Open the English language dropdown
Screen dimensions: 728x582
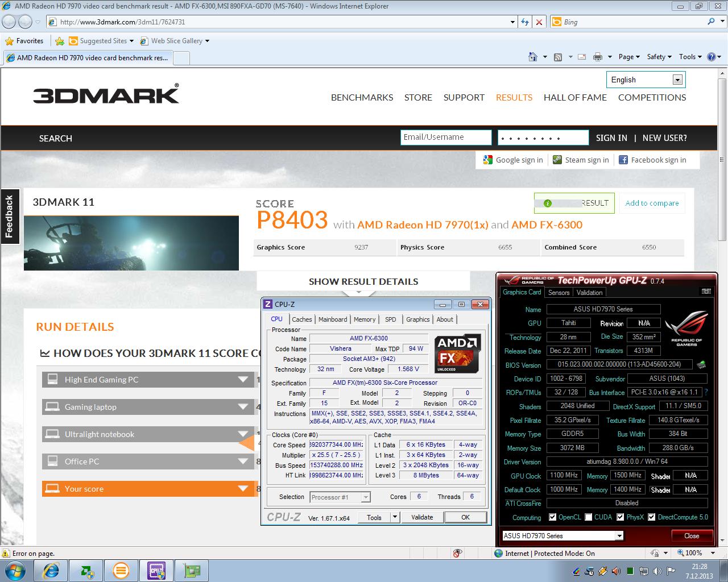click(646, 80)
